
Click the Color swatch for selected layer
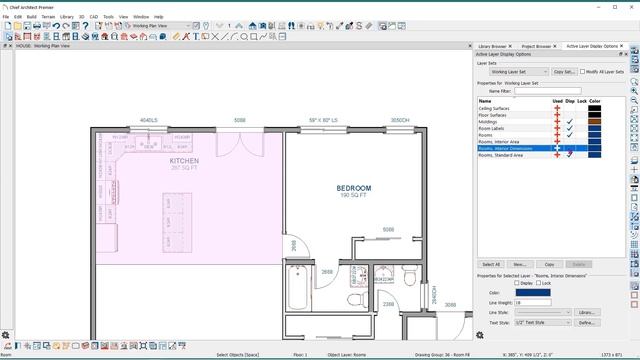click(x=533, y=293)
